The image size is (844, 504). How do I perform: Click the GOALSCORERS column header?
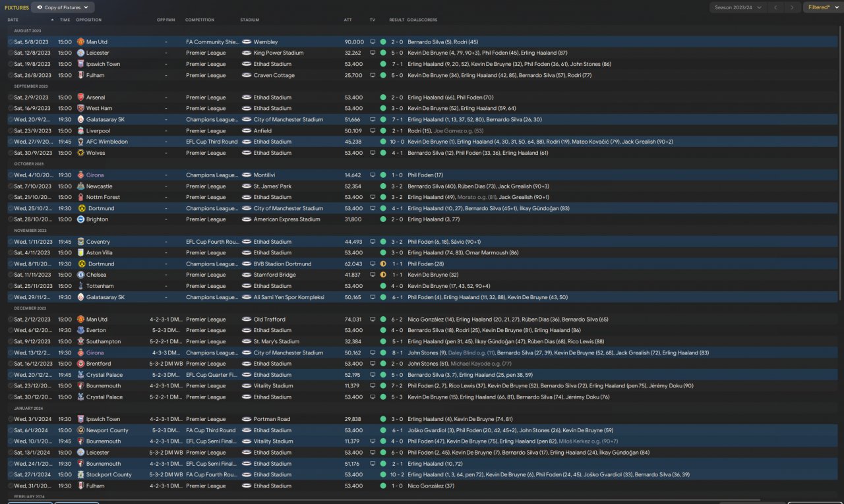point(422,20)
